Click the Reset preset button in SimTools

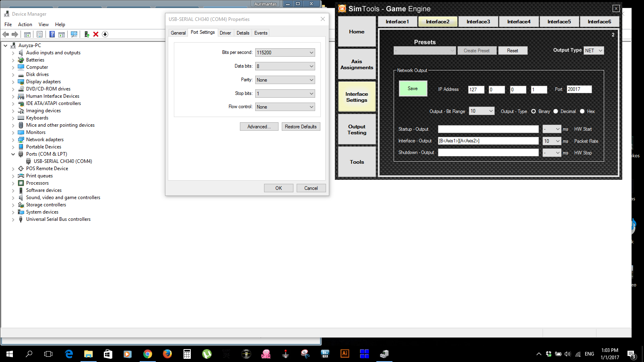(x=513, y=51)
